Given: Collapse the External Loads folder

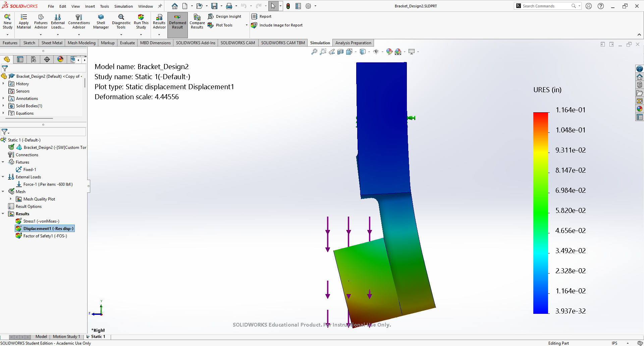Looking at the screenshot, I should (x=3, y=177).
